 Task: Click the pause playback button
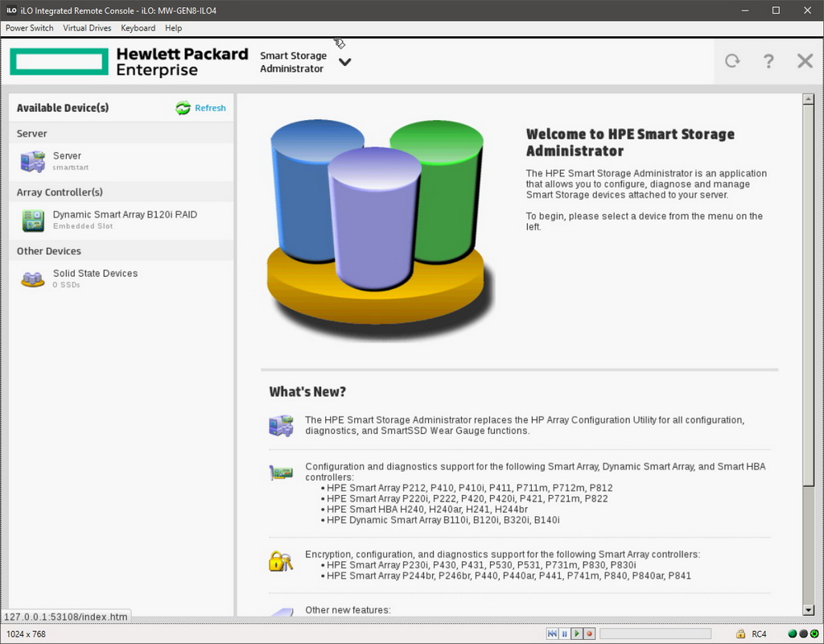point(564,634)
